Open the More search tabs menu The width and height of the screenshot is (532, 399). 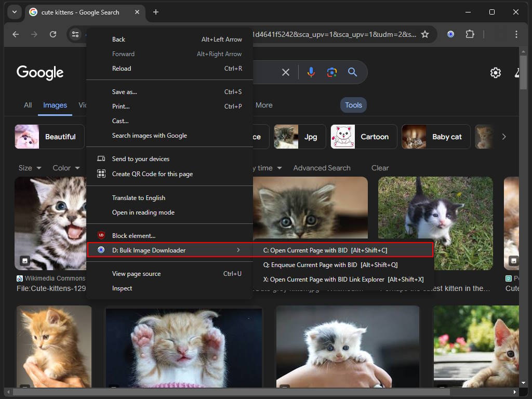(264, 105)
